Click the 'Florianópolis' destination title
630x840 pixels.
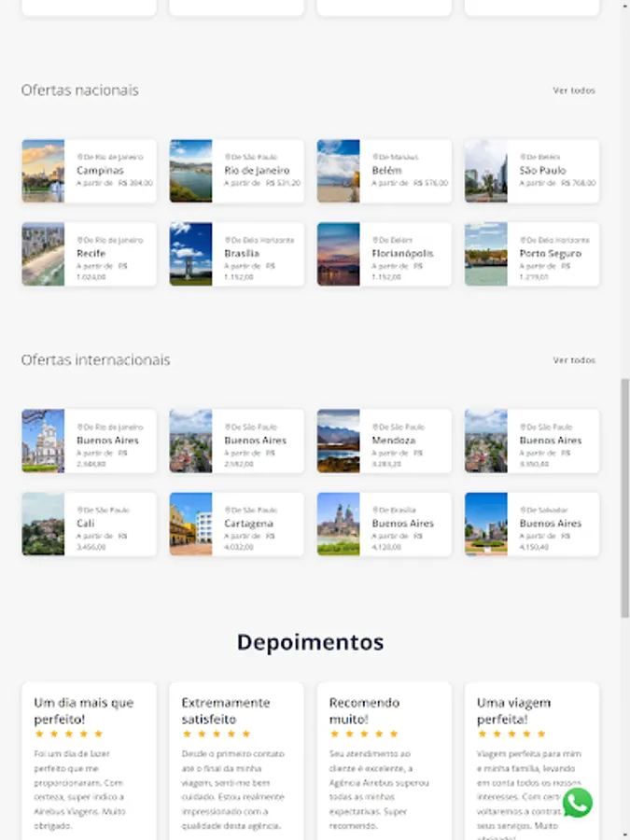[x=403, y=253]
